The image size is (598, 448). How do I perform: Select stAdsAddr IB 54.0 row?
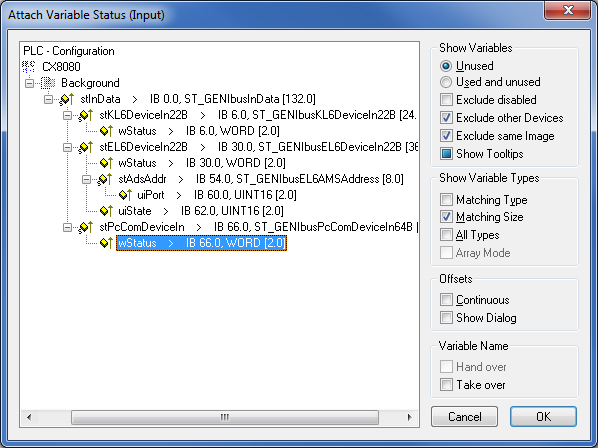(x=261, y=179)
